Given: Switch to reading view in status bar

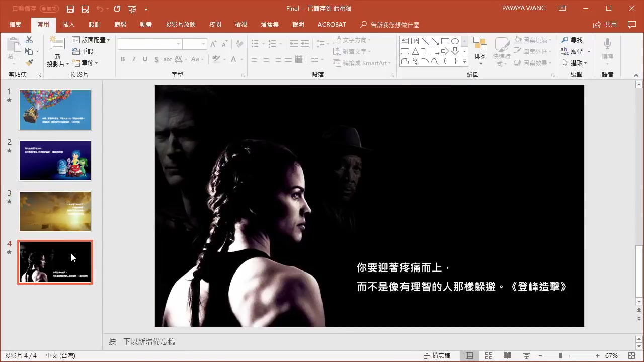Looking at the screenshot, I should coord(508,355).
